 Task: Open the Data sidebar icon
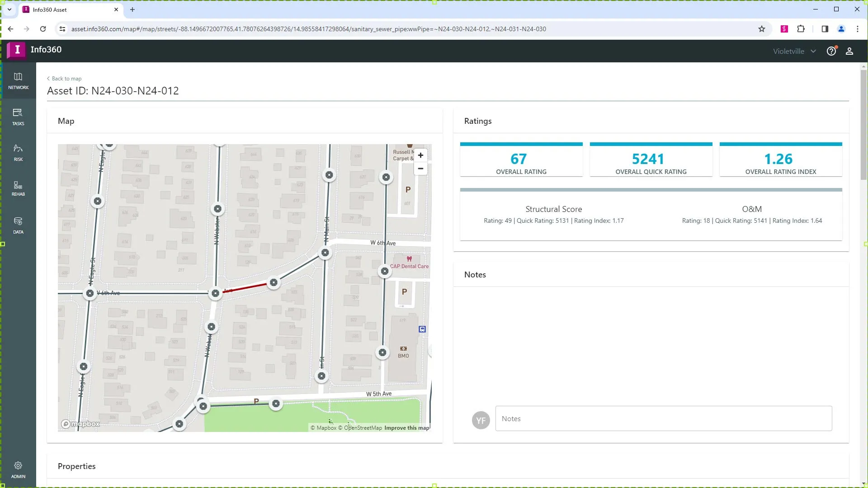coord(18,225)
